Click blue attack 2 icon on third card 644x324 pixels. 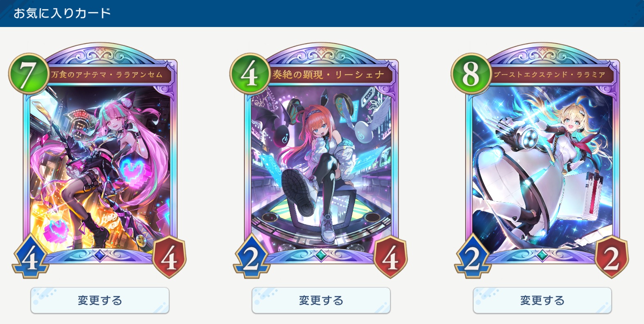pos(473,257)
